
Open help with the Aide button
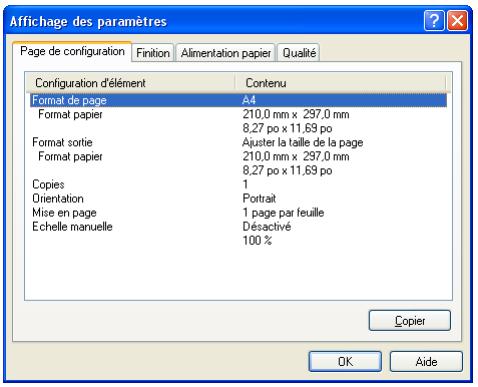tap(426, 362)
